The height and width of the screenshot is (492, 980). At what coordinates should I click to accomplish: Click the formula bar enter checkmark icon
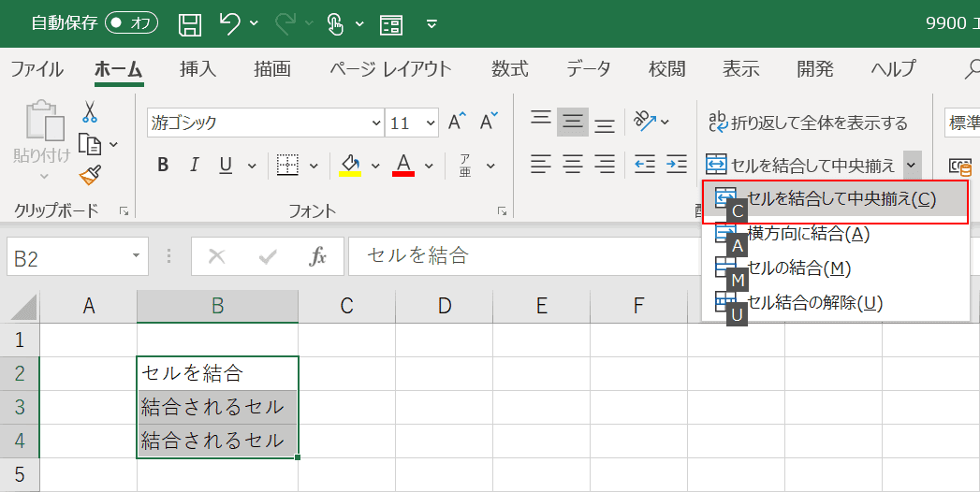pyautogui.click(x=268, y=256)
